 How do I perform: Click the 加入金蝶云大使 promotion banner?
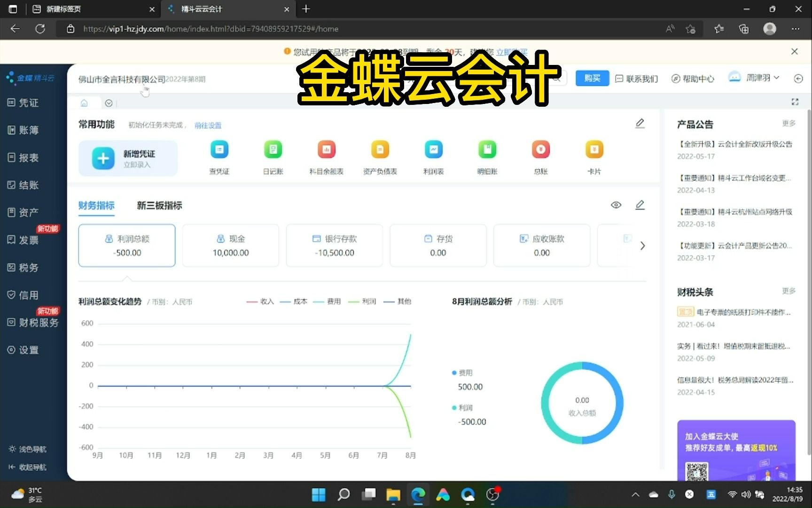click(x=736, y=450)
